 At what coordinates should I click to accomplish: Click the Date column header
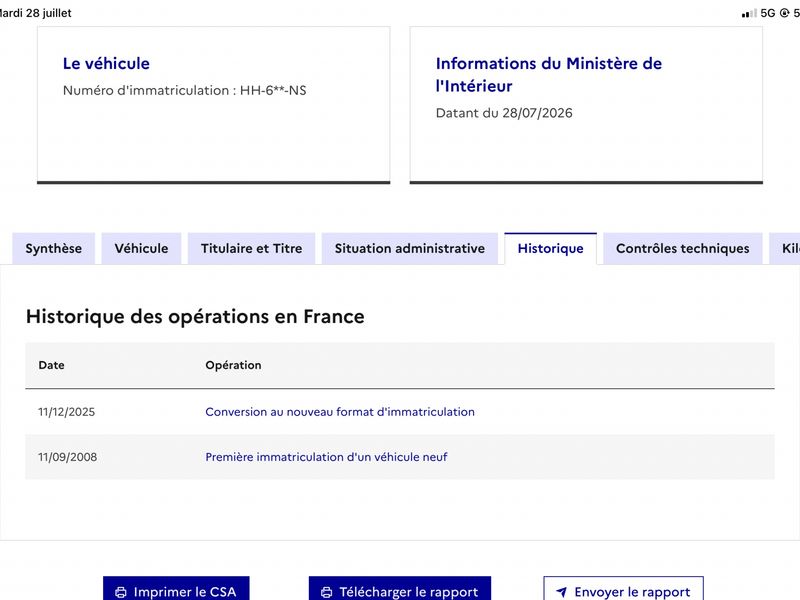[x=52, y=365]
